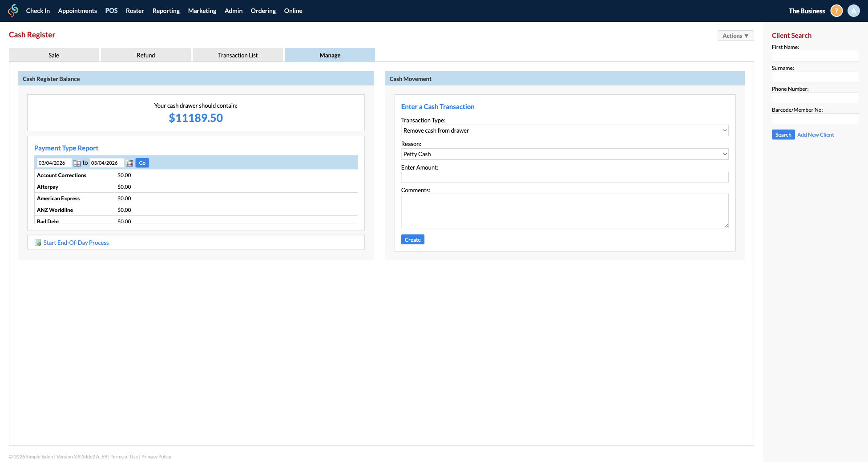
Task: Click the Simple Salon logo icon
Action: [x=13, y=11]
